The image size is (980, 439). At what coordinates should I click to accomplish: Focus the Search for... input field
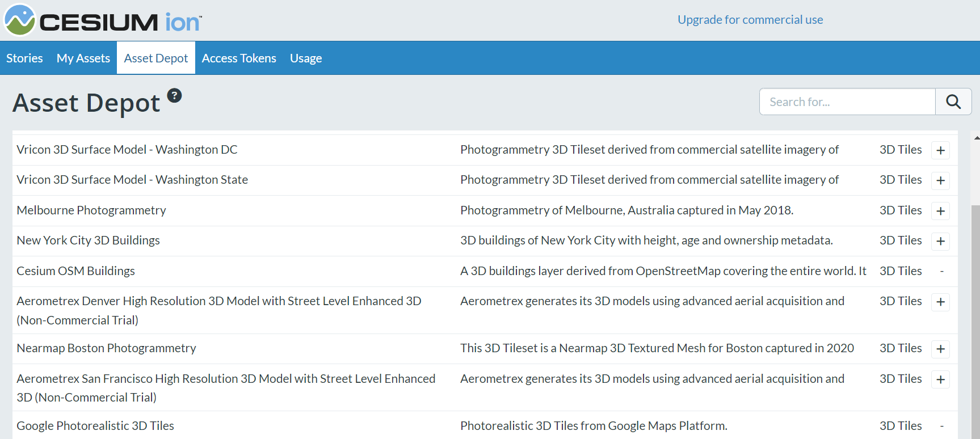pos(847,102)
